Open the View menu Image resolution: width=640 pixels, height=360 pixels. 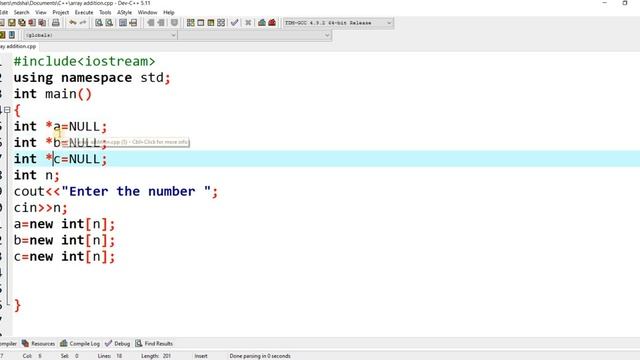41,13
